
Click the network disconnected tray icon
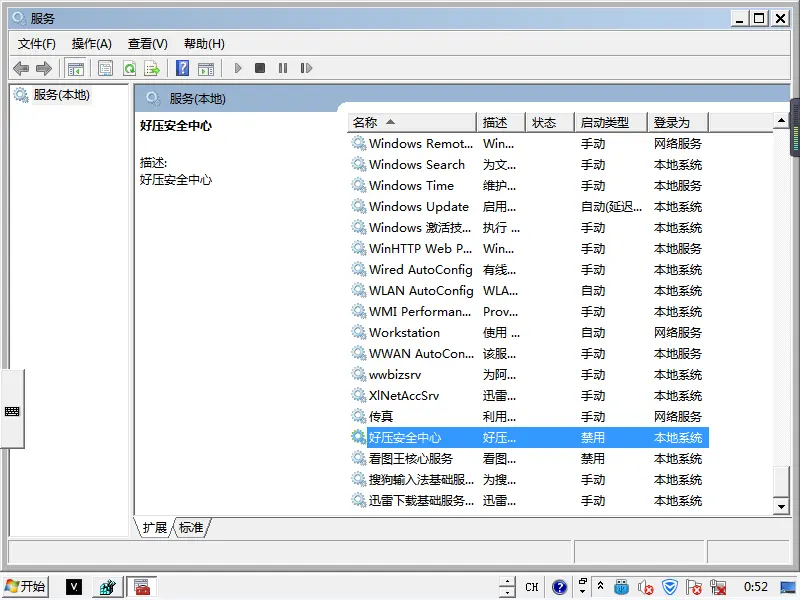pyautogui.click(x=718, y=587)
